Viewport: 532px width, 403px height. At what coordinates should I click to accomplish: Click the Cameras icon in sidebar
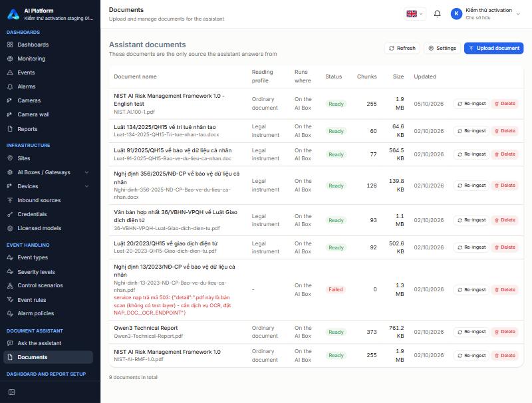point(10,100)
